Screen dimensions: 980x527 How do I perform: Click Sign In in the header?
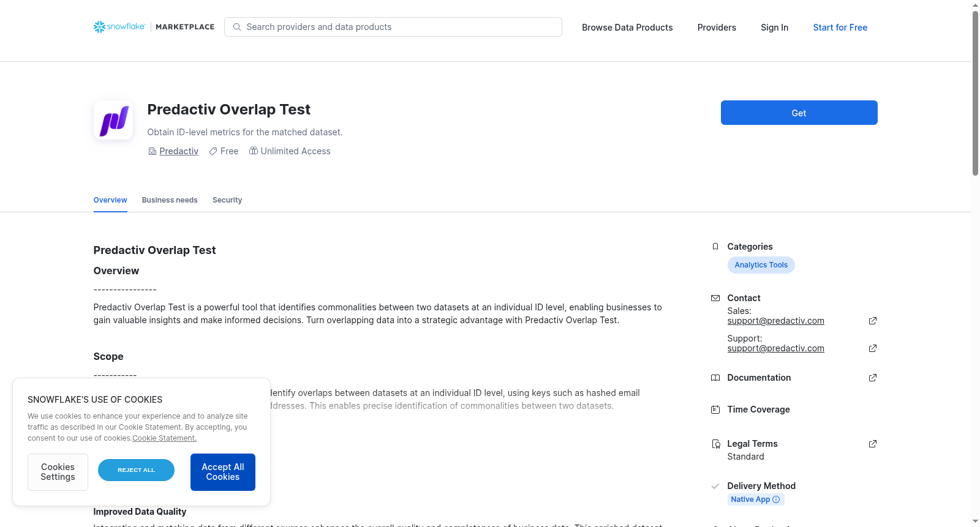tap(774, 28)
